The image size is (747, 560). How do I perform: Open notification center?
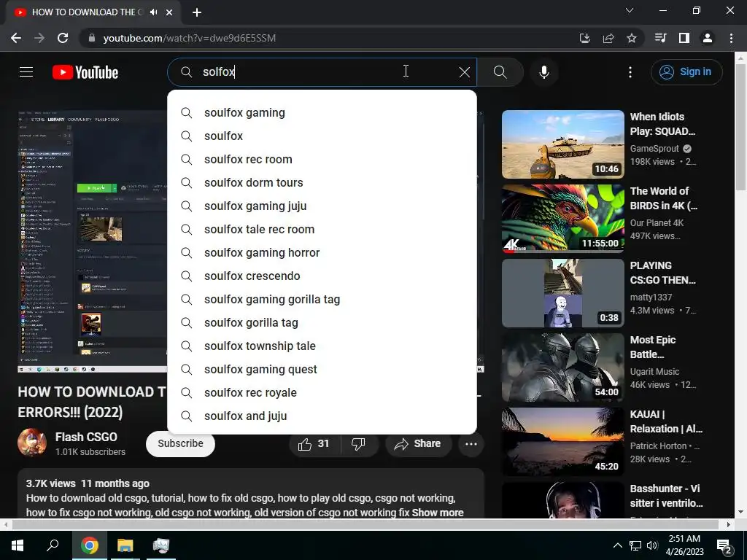tap(724, 545)
